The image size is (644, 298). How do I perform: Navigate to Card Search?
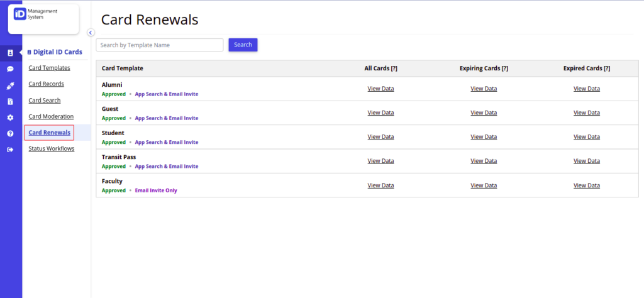tap(45, 100)
